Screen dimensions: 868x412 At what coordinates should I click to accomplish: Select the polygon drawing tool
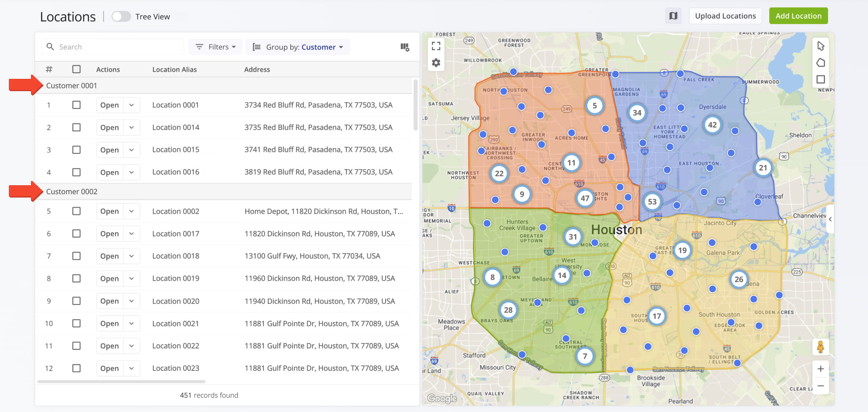pos(821,63)
